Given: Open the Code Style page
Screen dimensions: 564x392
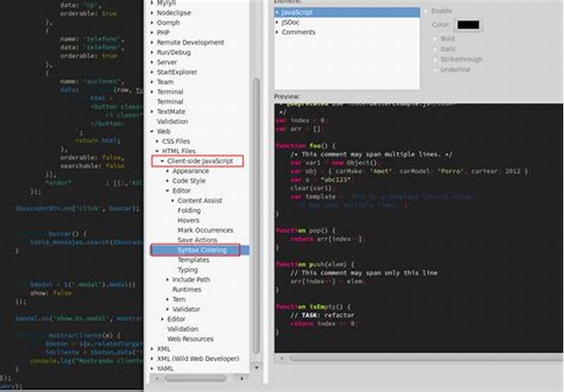Looking at the screenshot, I should [x=189, y=181].
